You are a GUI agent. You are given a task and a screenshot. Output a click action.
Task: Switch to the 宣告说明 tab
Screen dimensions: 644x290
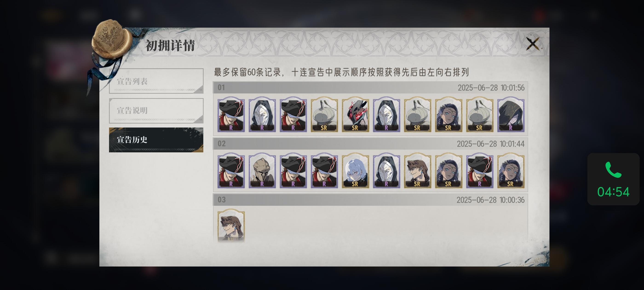(x=156, y=110)
